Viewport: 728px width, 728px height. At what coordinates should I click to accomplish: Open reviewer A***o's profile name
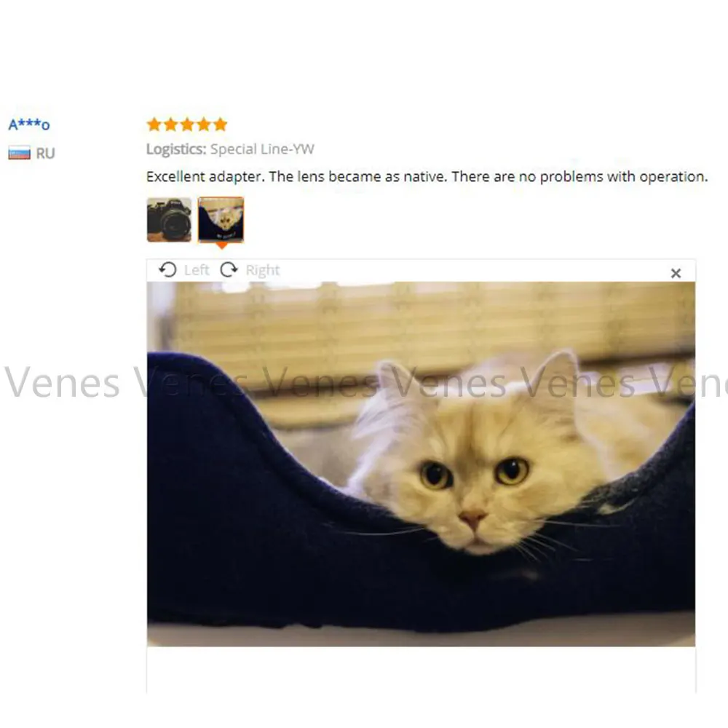click(29, 124)
